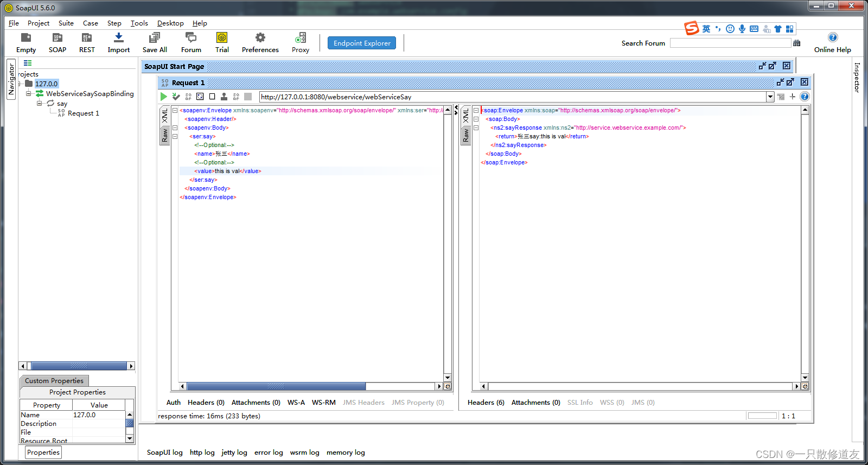Viewport: 868px width, 465px height.
Task: Collapse soap:Body fold marker in response
Action: click(x=476, y=119)
